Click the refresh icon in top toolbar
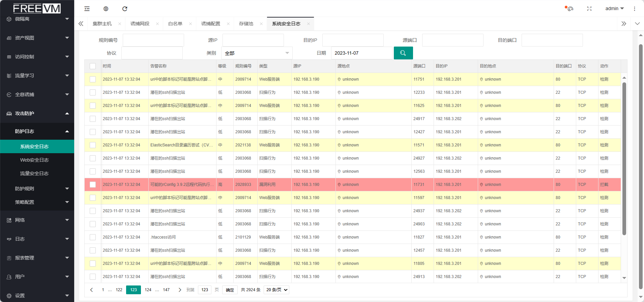644x302 pixels. click(125, 9)
